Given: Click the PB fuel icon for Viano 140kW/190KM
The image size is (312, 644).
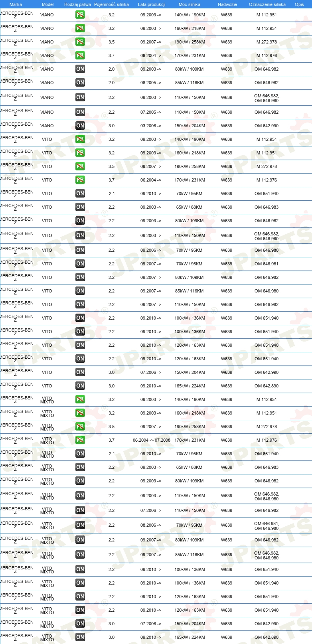Looking at the screenshot, I should pos(80,15).
